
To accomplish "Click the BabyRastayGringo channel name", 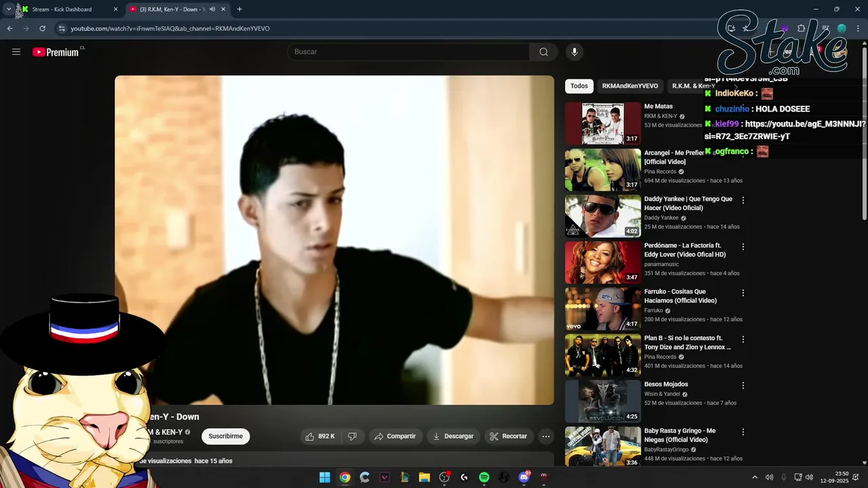I will coord(666,449).
